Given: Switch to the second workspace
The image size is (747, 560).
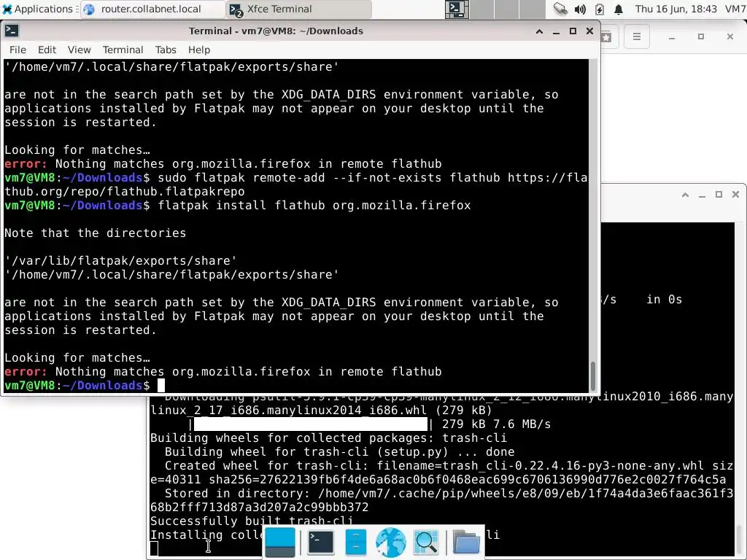Looking at the screenshot, I should click(x=482, y=9).
